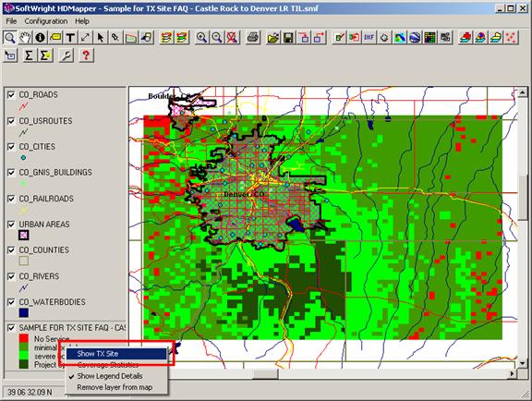Hide the CO_RAILROADS layer via checkbox
This screenshot has width=532, height=401.
[11, 199]
